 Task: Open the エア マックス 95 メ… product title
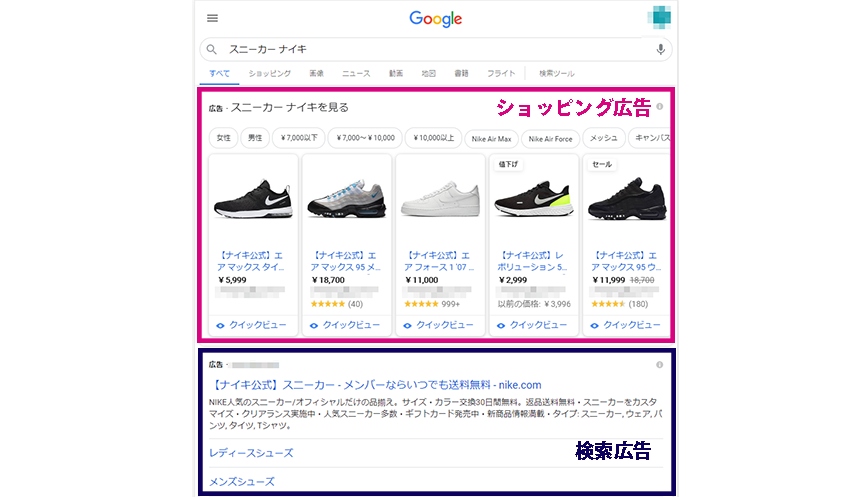345,261
